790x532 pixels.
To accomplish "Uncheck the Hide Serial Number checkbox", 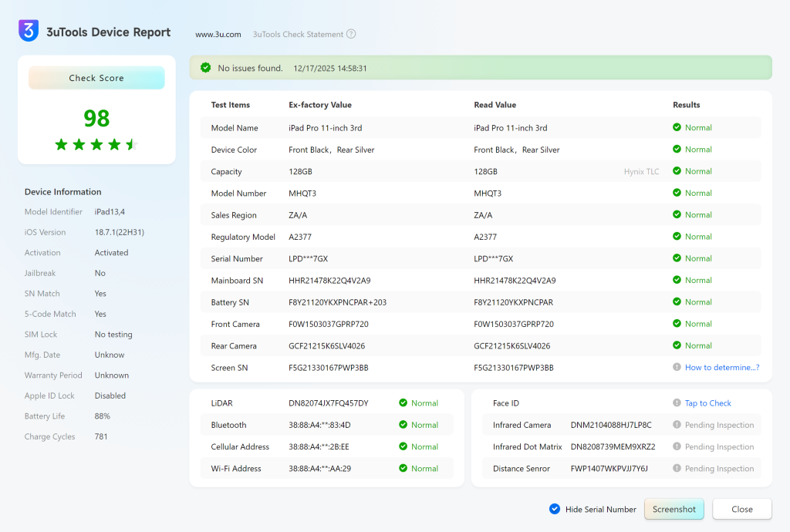I will click(x=554, y=509).
